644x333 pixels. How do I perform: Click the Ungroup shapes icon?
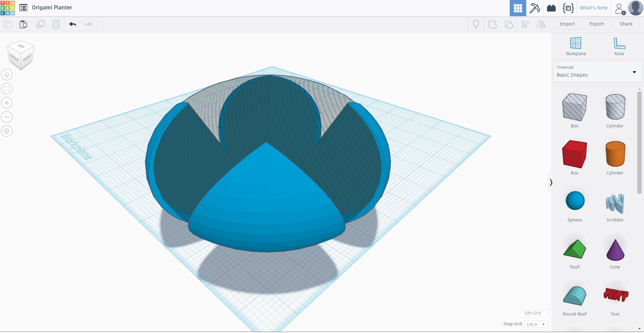point(509,24)
